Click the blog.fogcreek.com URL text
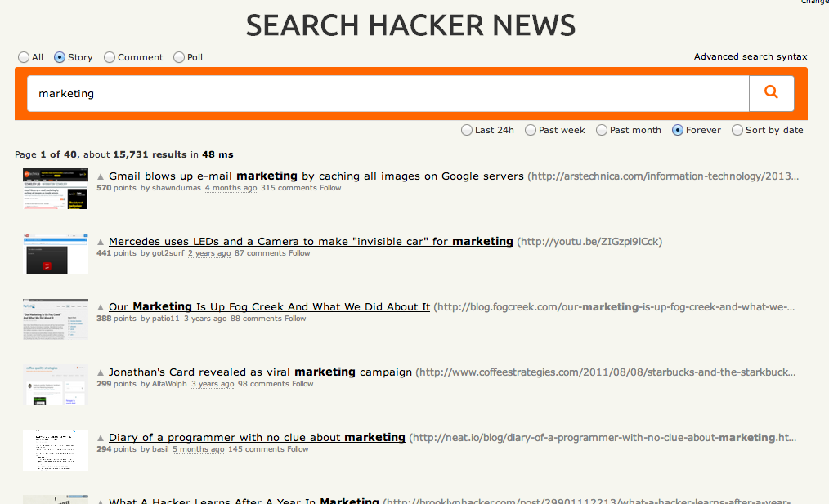The height and width of the screenshot is (504, 829). 614,307
